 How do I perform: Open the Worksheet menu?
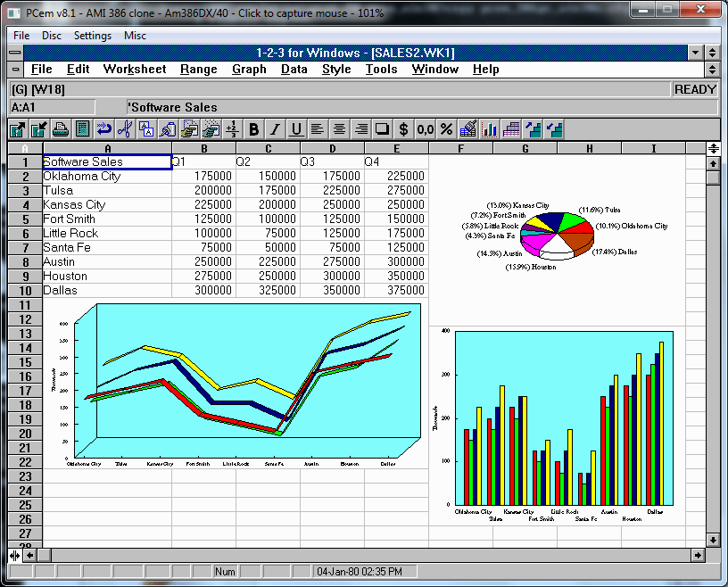tap(134, 70)
